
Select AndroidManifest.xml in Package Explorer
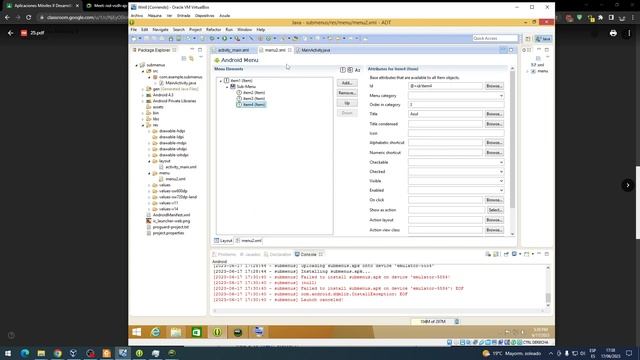coord(171,215)
